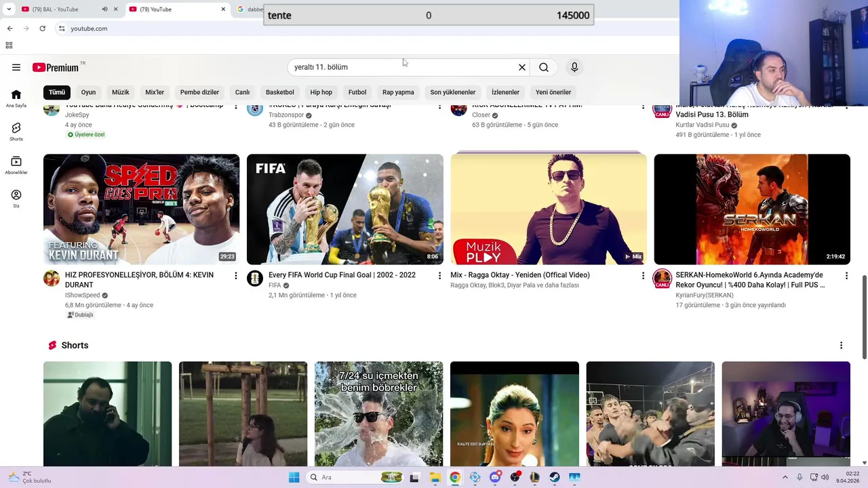Open 'HIZ PROFESYONELLEŞİYOR, BÖLÜM 4' video title
This screenshot has height=488, width=868.
coord(139,280)
